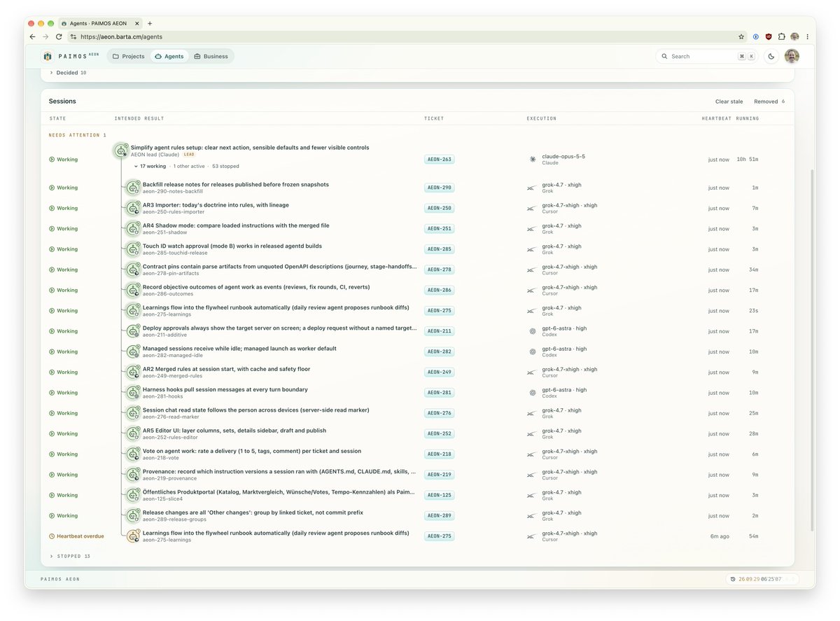The image size is (840, 621).
Task: Open the Business tab
Action: pos(211,56)
